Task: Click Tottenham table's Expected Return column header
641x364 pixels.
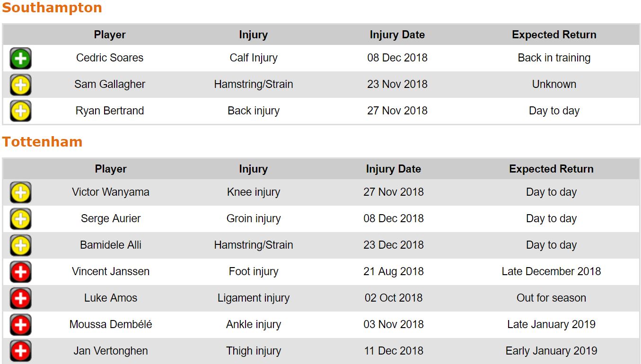Action: click(x=551, y=169)
